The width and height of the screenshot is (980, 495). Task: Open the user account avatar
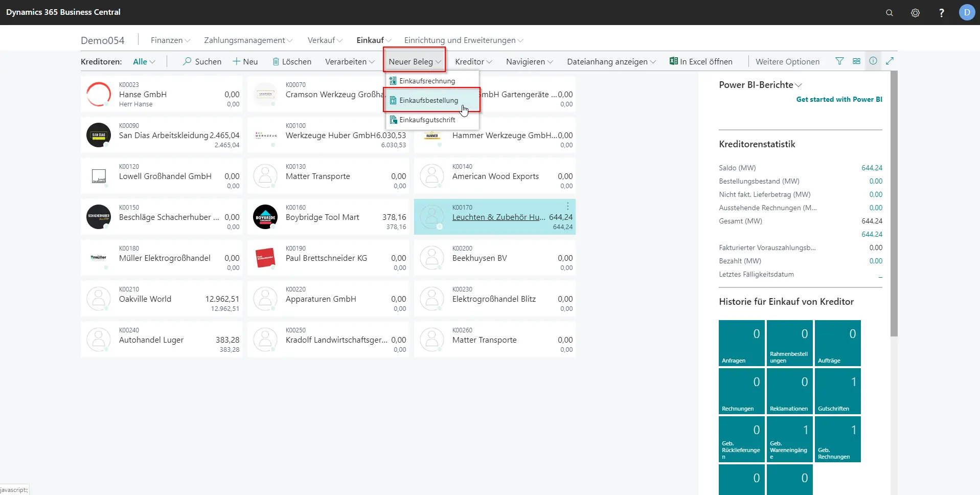tap(966, 12)
